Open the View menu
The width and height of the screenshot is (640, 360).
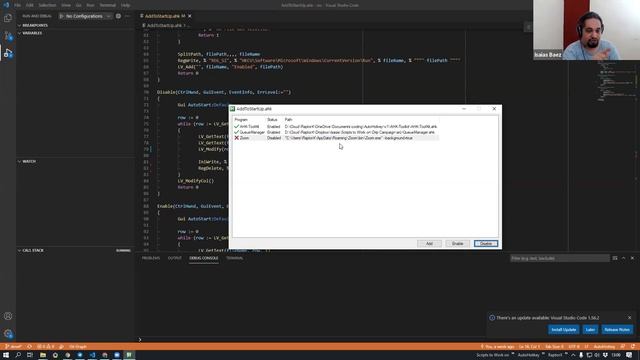(x=66, y=5)
